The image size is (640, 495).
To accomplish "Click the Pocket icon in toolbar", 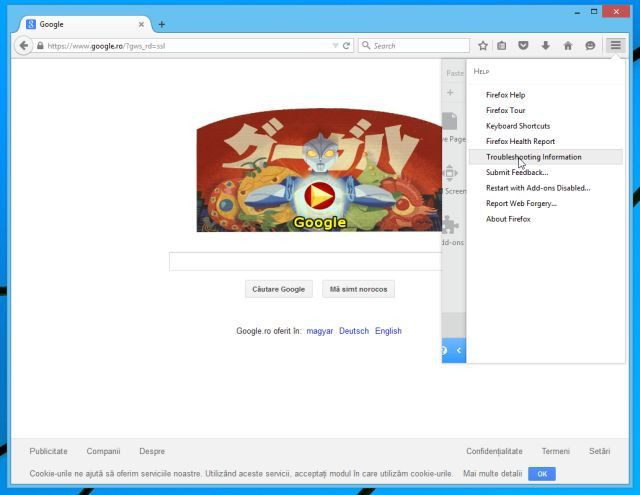I will (x=524, y=45).
